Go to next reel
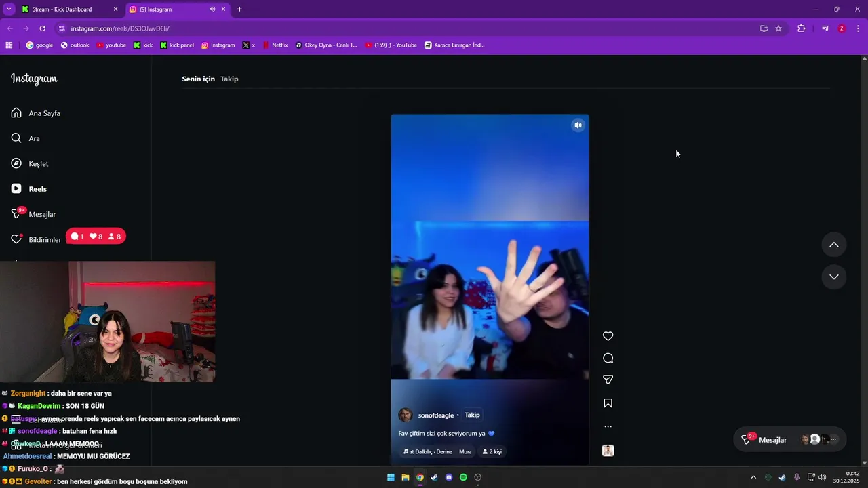The image size is (868, 488). pyautogui.click(x=834, y=277)
